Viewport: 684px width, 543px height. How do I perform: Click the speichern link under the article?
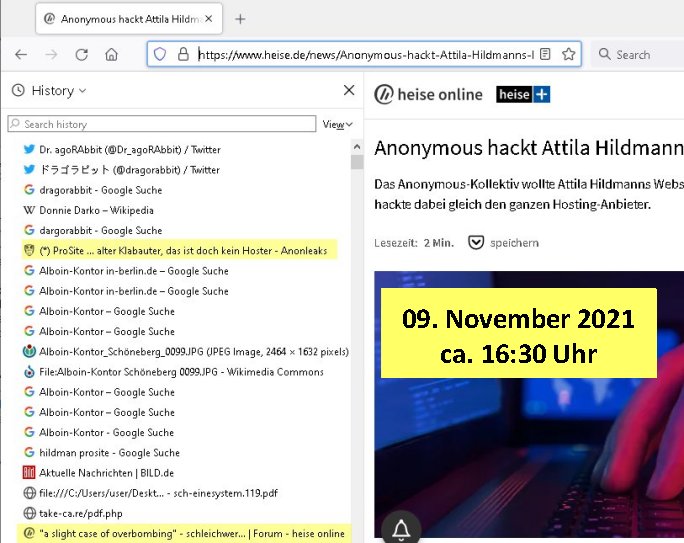(514, 243)
